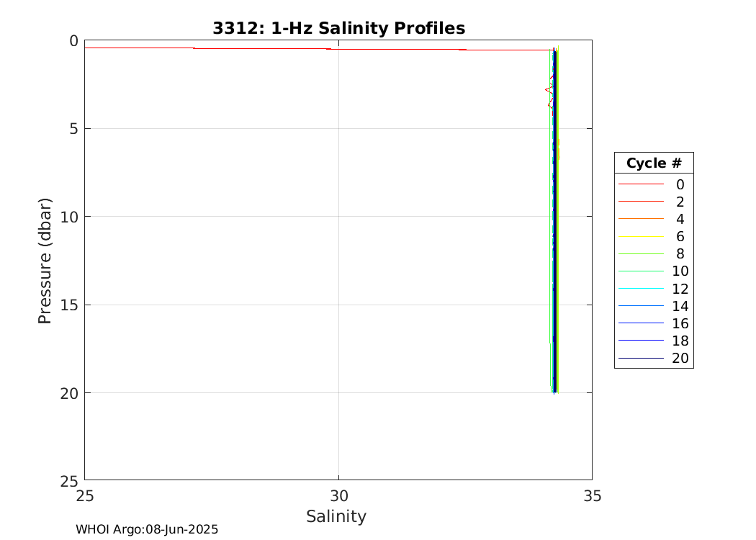The image size is (756, 540).
Task: Select legend entry for cycle 6
Action: click(x=654, y=236)
